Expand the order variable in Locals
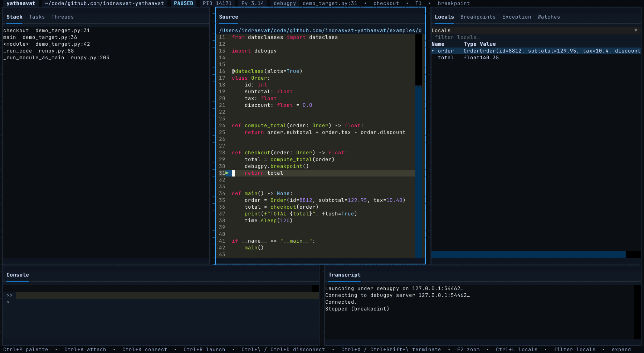Viewport: 644px width, 353px height. (433, 51)
